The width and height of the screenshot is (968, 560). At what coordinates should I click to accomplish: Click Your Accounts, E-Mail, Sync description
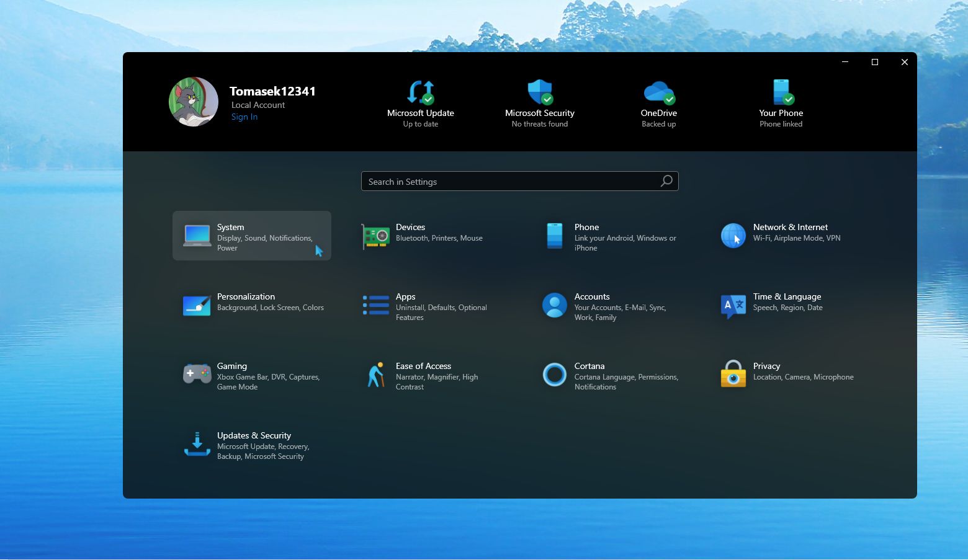click(621, 313)
